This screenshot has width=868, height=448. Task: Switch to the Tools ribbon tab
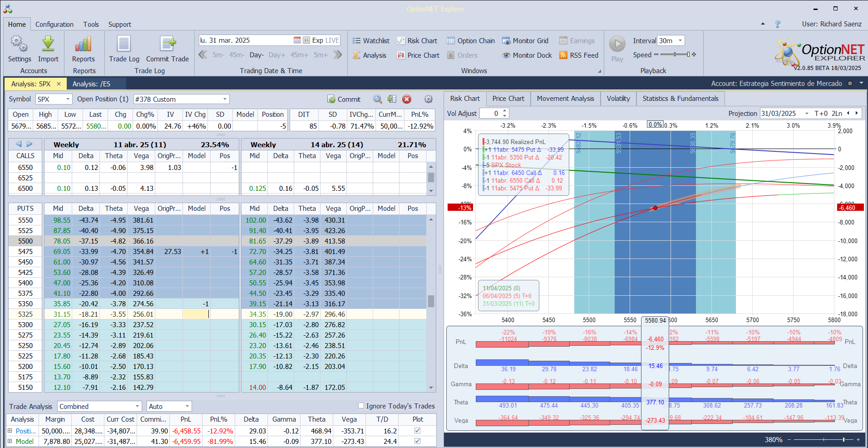[x=91, y=25]
